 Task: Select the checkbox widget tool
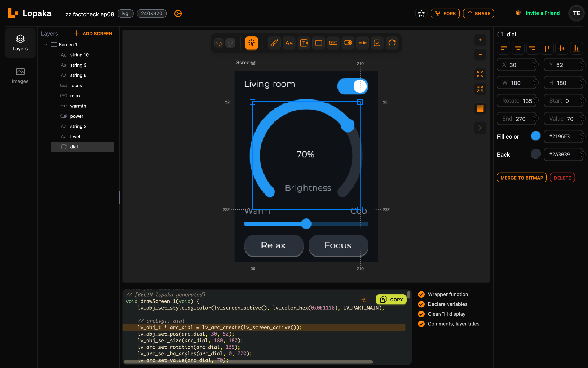point(377,43)
